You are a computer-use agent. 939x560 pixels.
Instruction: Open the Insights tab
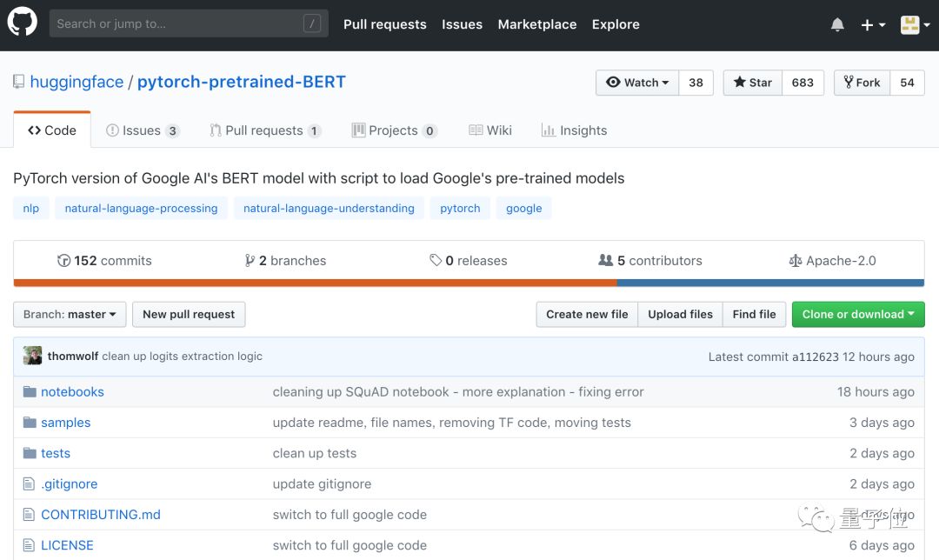pos(574,130)
